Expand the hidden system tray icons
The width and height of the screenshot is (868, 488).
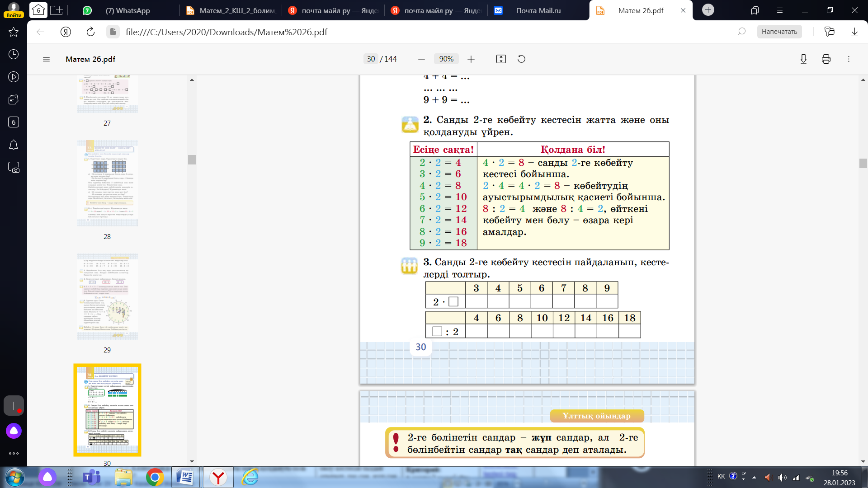[754, 477]
